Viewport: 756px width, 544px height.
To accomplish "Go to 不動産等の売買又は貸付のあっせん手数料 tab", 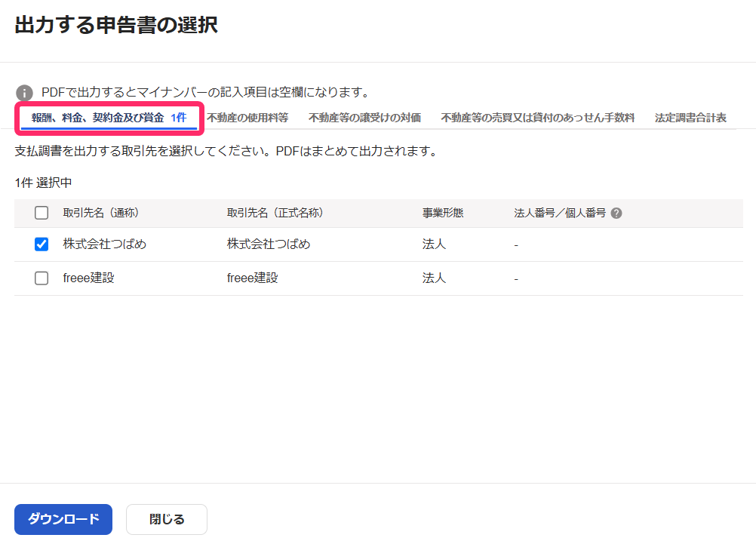I will (x=538, y=118).
